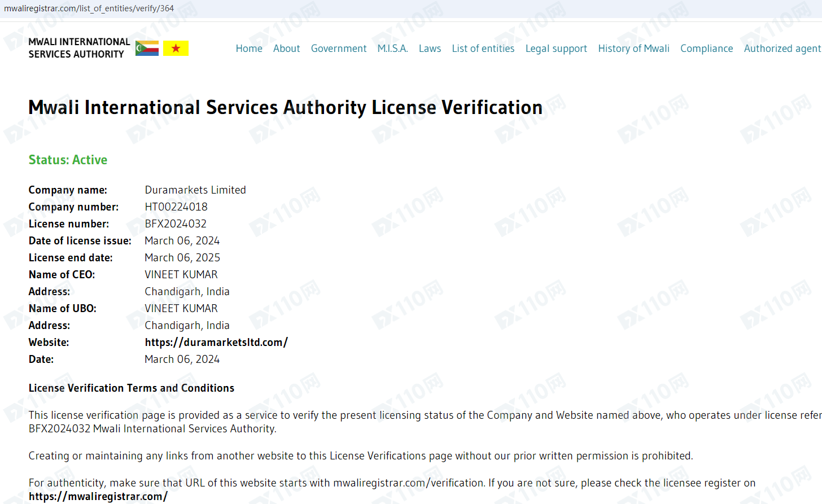View the History of Mwali page
Image resolution: width=822 pixels, height=504 pixels.
click(x=633, y=49)
